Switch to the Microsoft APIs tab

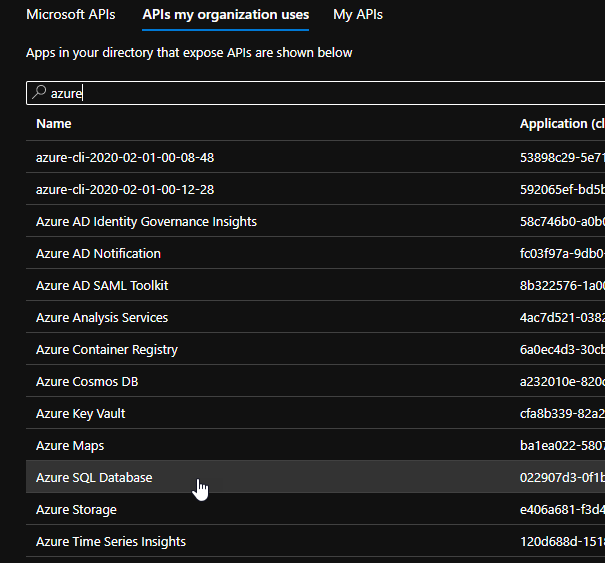pos(71,15)
